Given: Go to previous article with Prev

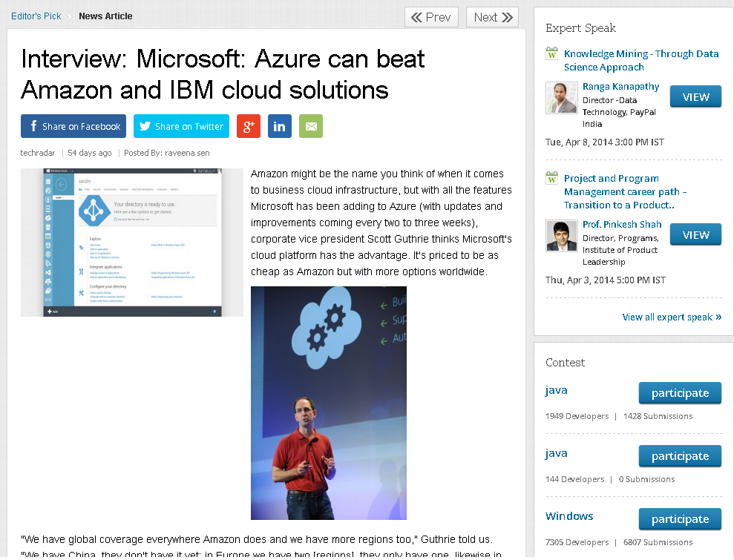Looking at the screenshot, I should pos(431,17).
